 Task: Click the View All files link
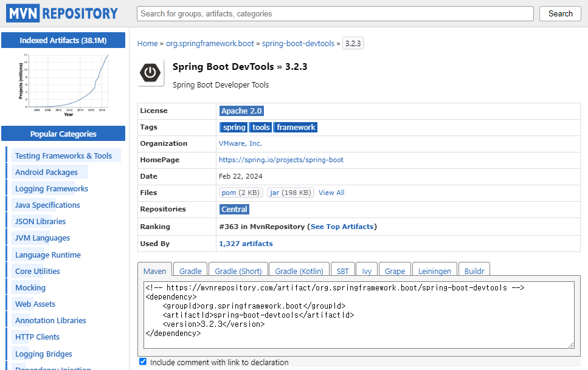pyautogui.click(x=331, y=193)
